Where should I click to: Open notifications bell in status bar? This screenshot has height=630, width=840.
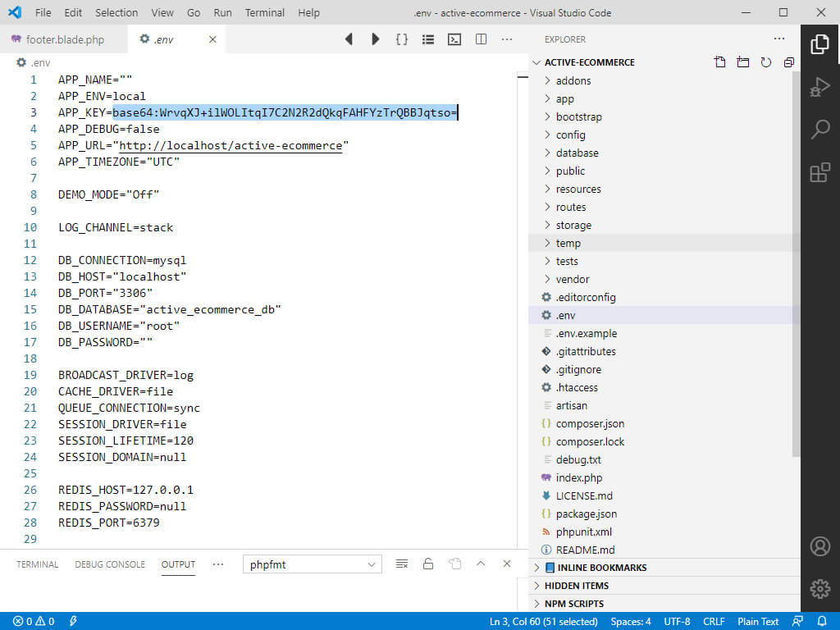(x=822, y=621)
